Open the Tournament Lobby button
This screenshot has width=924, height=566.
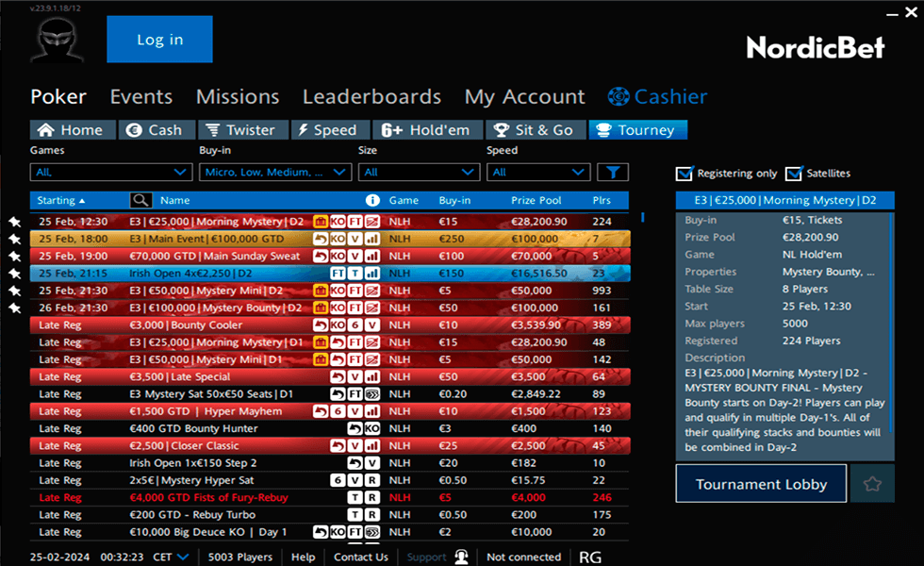pos(761,484)
